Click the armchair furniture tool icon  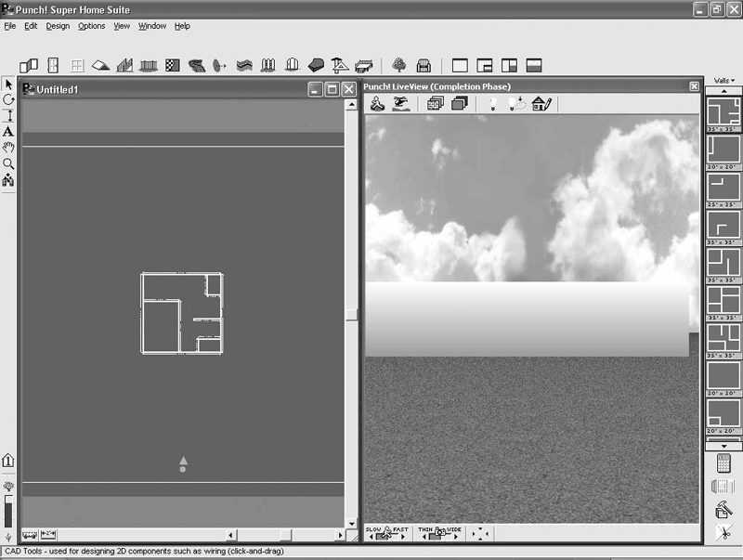point(424,65)
